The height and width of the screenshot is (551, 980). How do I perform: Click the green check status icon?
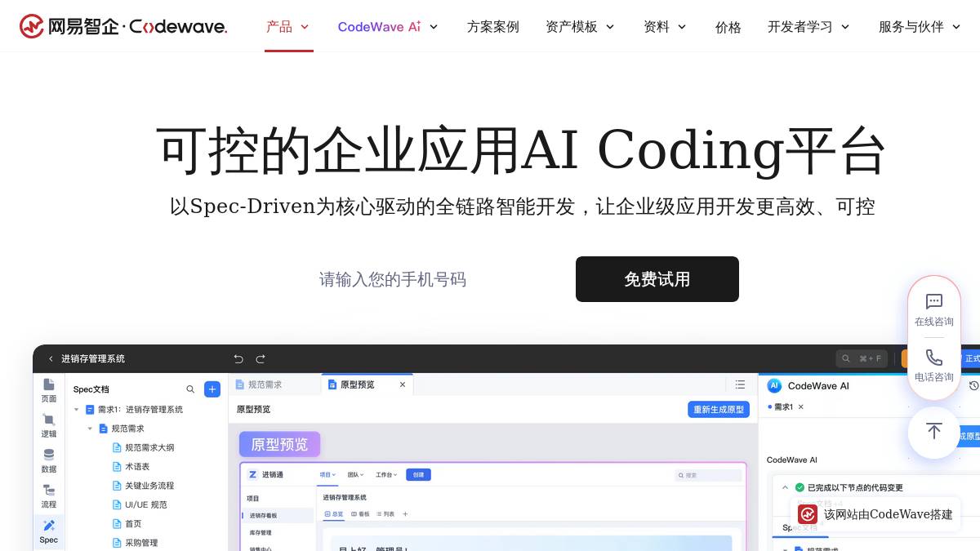(x=800, y=487)
